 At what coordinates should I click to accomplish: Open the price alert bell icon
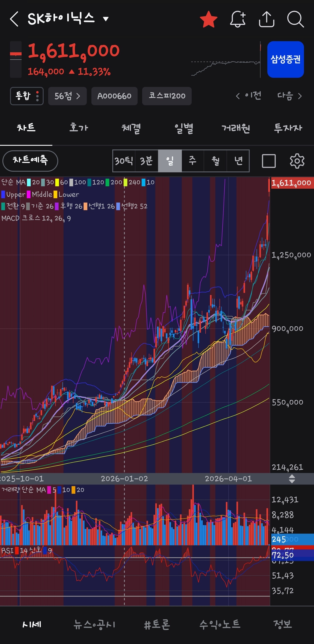coord(238,19)
